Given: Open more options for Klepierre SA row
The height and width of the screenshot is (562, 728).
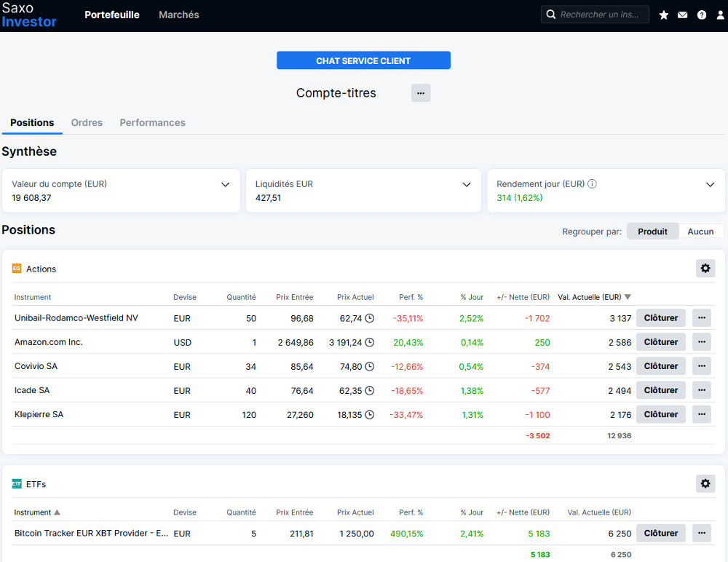Looking at the screenshot, I should pos(702,415).
